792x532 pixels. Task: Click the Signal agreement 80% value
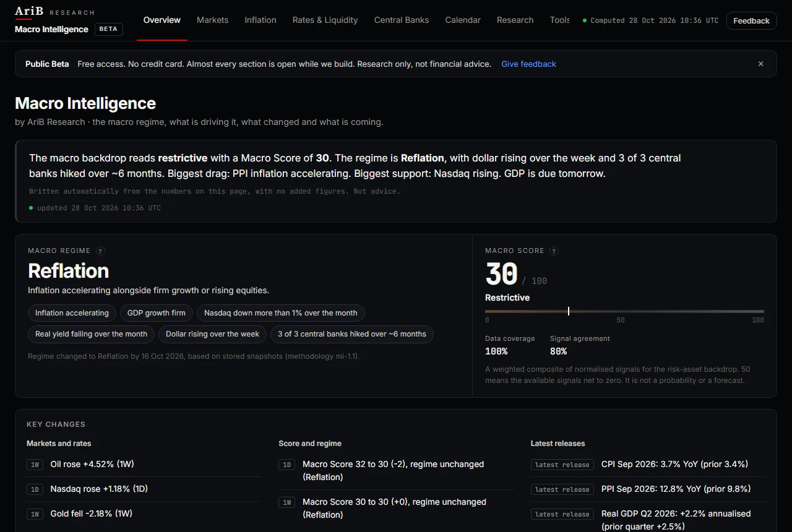559,351
